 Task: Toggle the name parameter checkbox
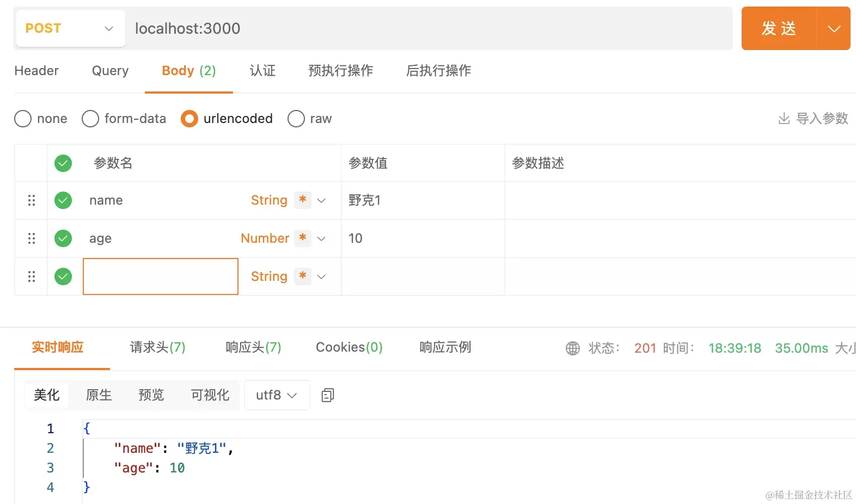(63, 200)
